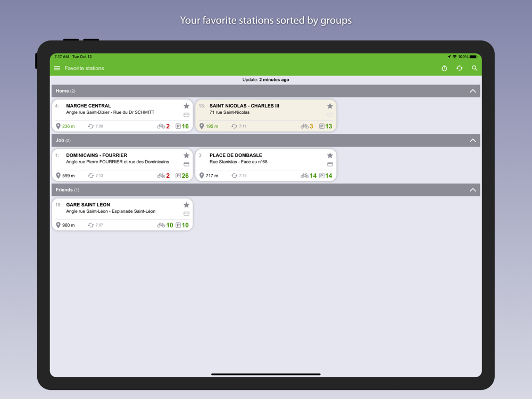This screenshot has height=399, width=532.
Task: Open SAINT NICOLAS - CHARLES III title
Action: point(244,106)
